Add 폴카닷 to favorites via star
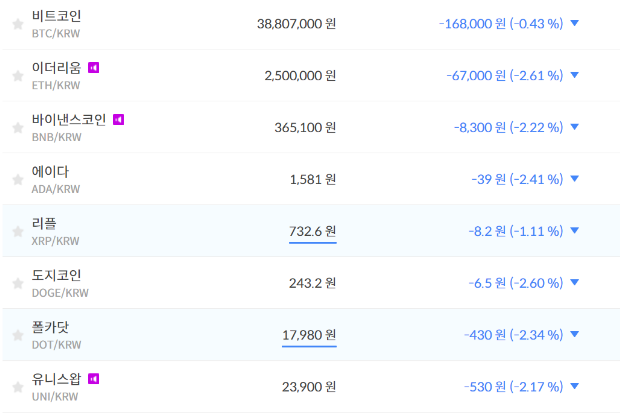The image size is (620, 413). [x=17, y=335]
